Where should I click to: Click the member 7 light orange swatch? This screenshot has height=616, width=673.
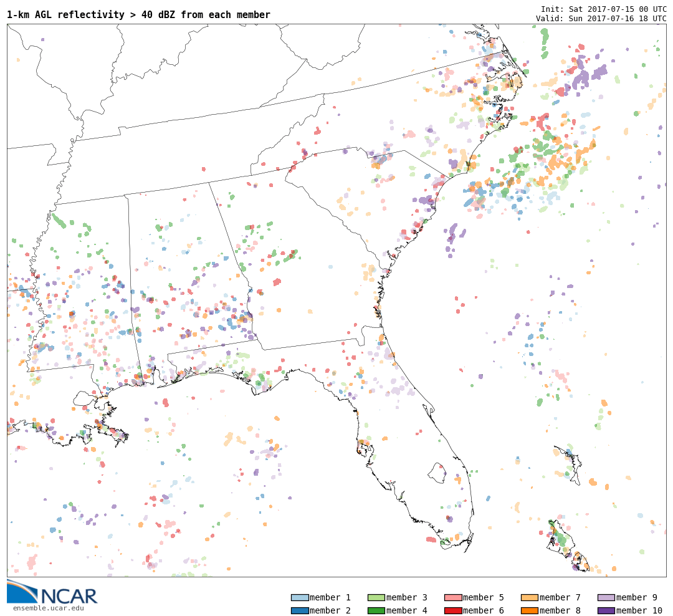(530, 597)
